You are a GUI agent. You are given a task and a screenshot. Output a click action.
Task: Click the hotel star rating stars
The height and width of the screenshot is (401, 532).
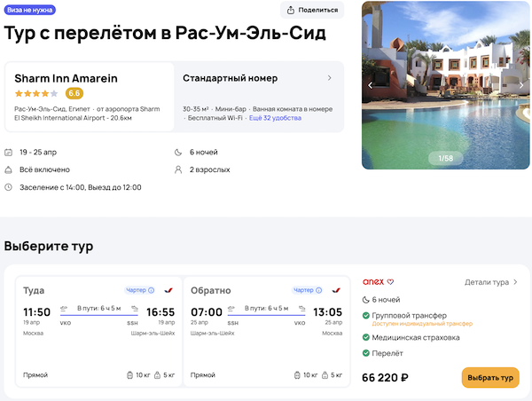coord(36,93)
